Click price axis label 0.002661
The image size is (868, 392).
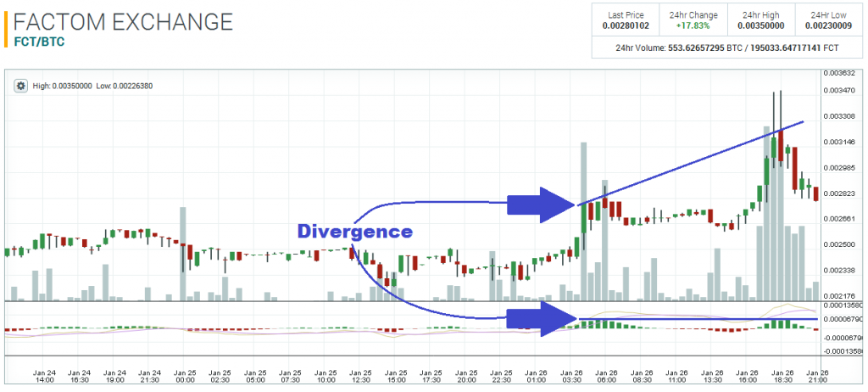(838, 218)
